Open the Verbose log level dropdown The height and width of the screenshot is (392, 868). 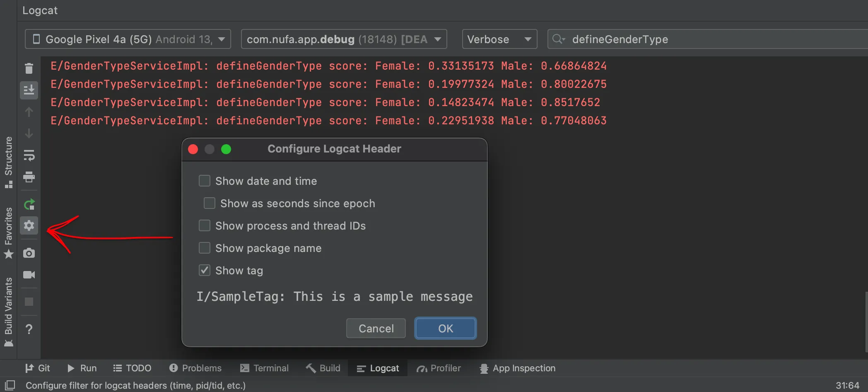tap(499, 39)
